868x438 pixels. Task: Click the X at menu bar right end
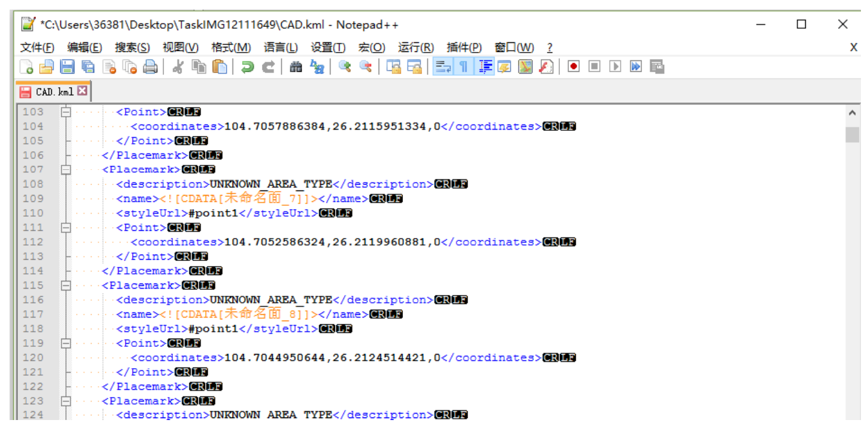[x=854, y=47]
